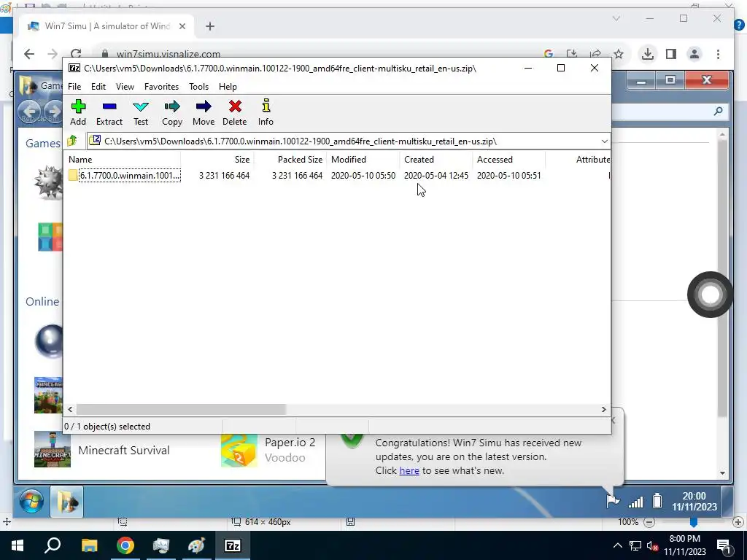Select the 6.1.7700.0.winmain.1001... folder row
Image resolution: width=747 pixels, height=560 pixels.
pos(337,176)
